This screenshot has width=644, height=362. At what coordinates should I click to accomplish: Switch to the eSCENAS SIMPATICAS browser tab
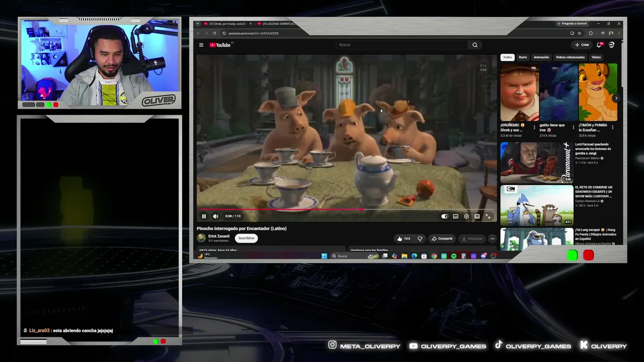point(277,24)
